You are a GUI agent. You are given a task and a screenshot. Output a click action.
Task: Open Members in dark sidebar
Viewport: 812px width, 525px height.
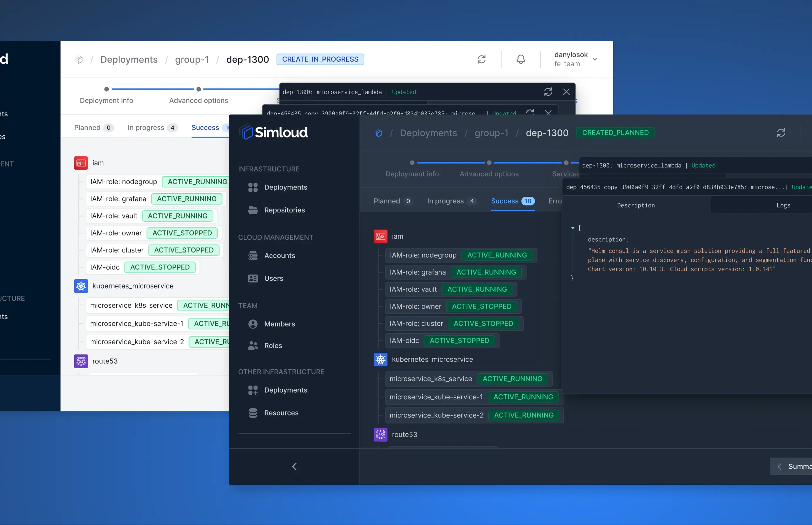(271, 324)
